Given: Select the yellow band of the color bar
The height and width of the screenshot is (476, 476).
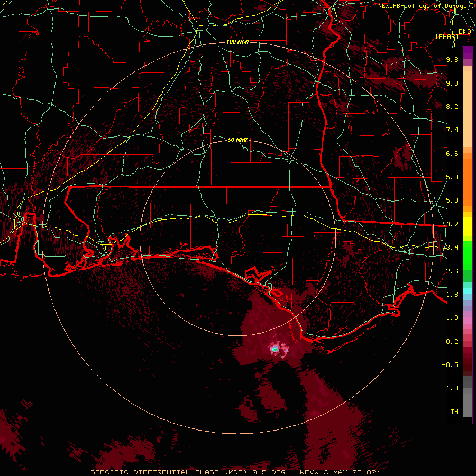Looking at the screenshot, I should coord(467,226).
